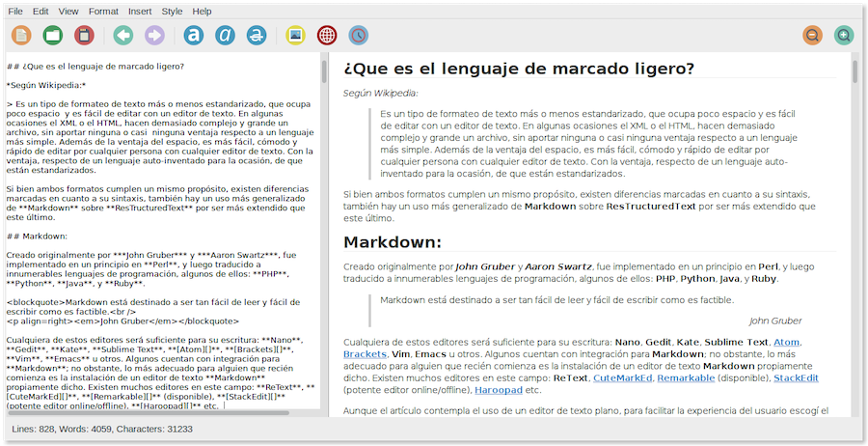Zoom in the preview

click(844, 36)
